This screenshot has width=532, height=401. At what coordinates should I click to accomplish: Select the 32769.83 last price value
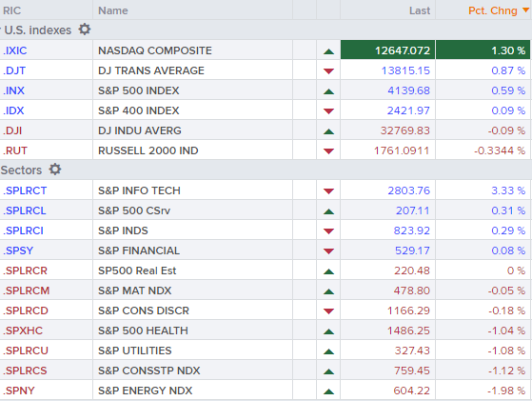coord(405,130)
